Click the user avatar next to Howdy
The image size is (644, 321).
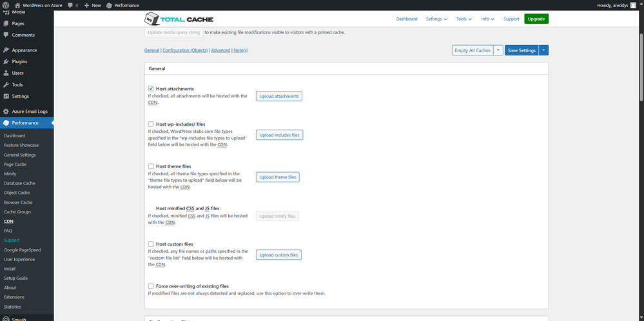(x=633, y=5)
